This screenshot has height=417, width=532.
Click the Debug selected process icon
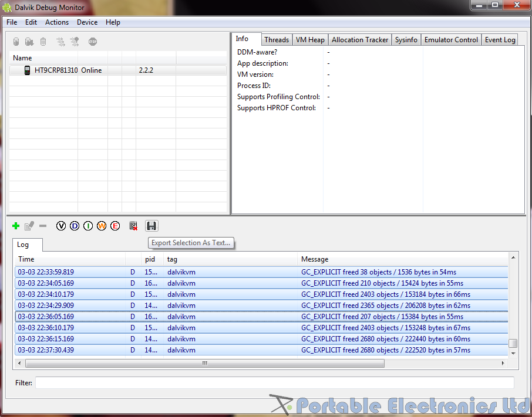point(16,42)
